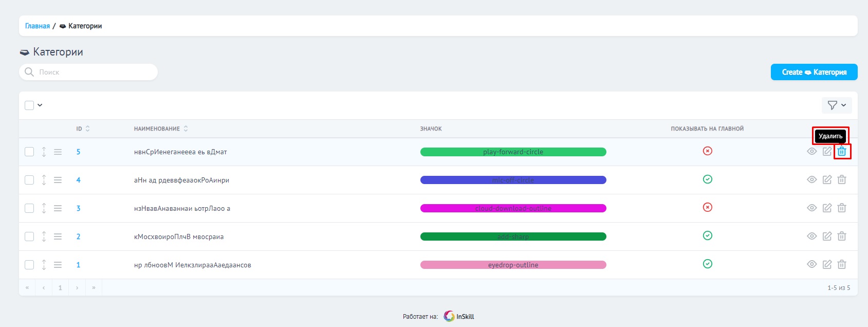868x327 pixels.
Task: Click the Create Категория button
Action: click(814, 72)
